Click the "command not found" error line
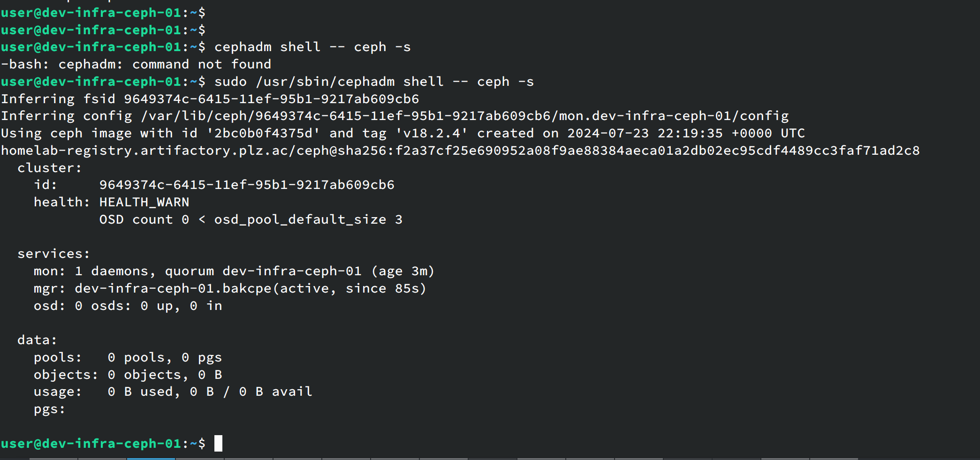 pos(136,64)
